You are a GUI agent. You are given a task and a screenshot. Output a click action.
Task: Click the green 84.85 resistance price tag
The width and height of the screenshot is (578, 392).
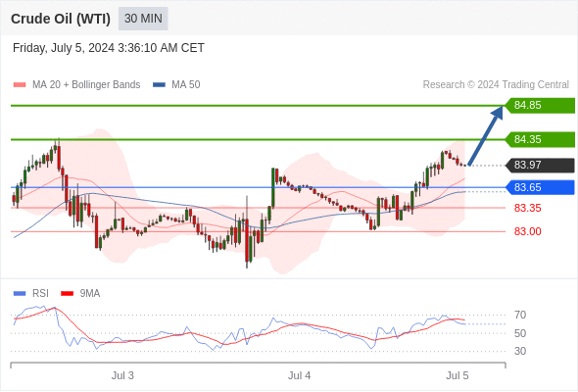[x=540, y=106]
